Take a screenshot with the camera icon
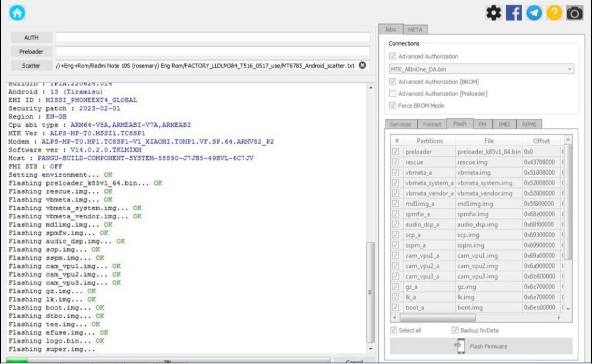The height and width of the screenshot is (364, 592). 574,13
